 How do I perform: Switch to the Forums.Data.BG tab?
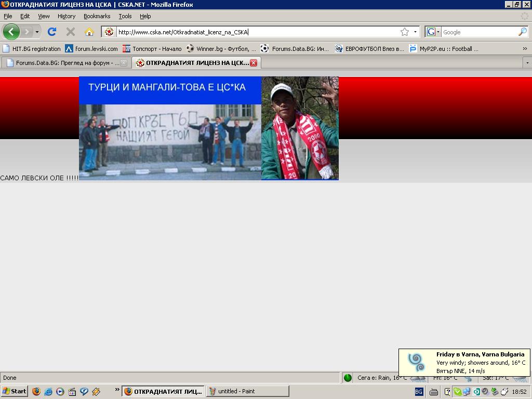point(65,63)
